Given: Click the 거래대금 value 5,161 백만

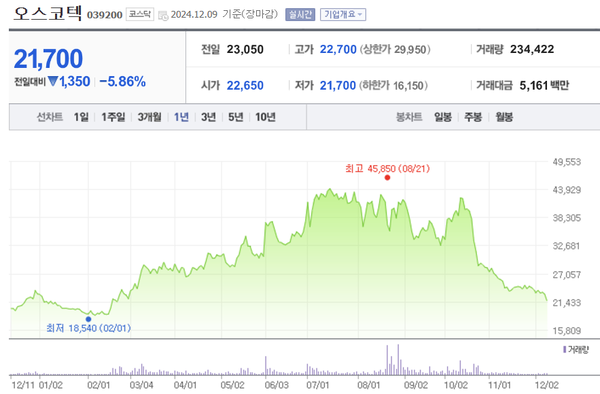Looking at the screenshot, I should (544, 85).
